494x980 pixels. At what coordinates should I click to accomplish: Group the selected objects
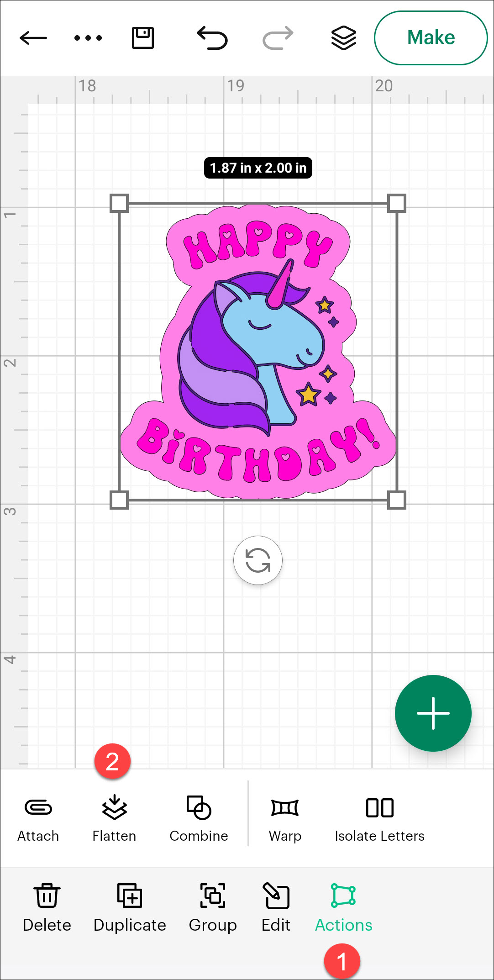[213, 907]
